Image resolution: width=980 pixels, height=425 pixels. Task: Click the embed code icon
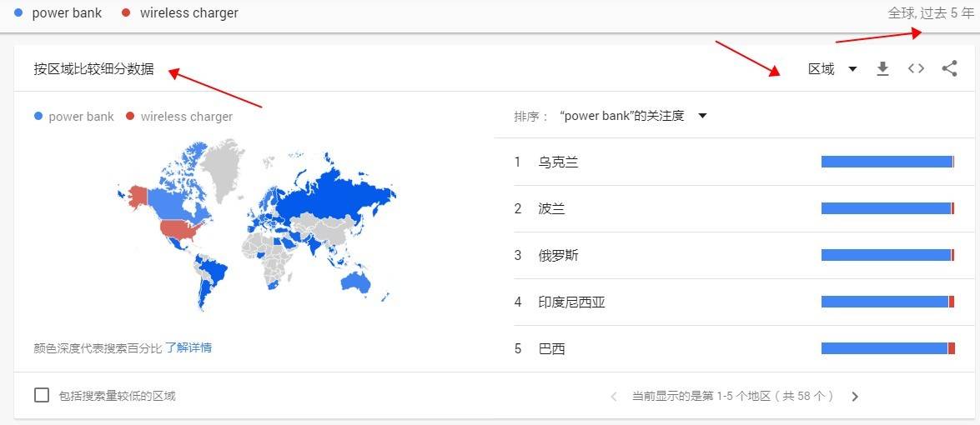click(x=916, y=69)
